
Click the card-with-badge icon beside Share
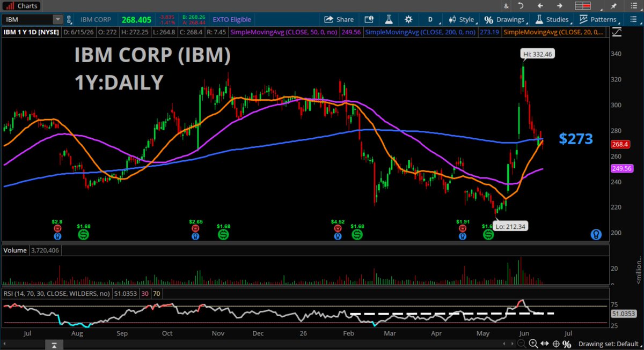click(x=368, y=19)
